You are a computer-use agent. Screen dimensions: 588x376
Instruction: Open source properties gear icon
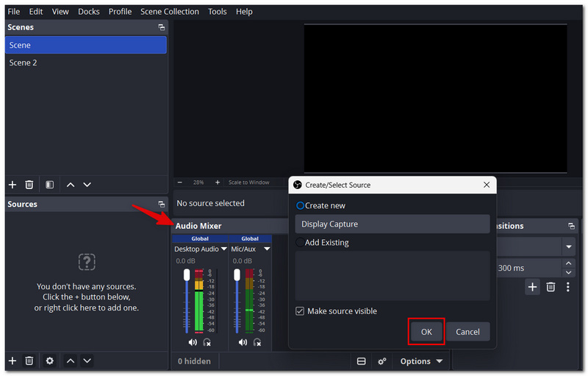[49, 361]
